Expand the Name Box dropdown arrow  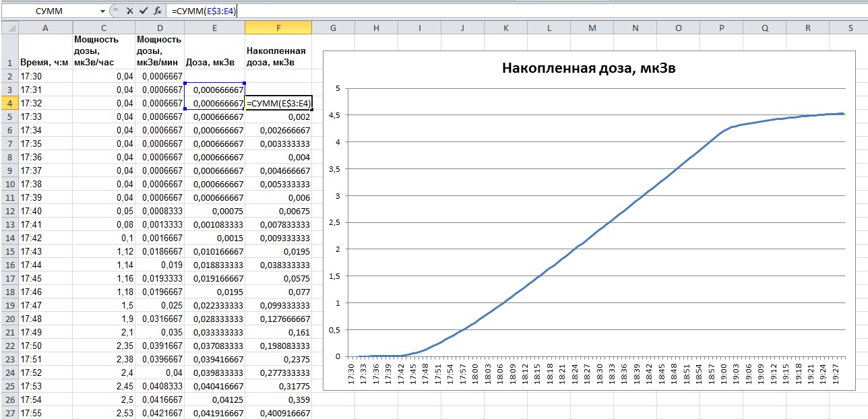[102, 11]
